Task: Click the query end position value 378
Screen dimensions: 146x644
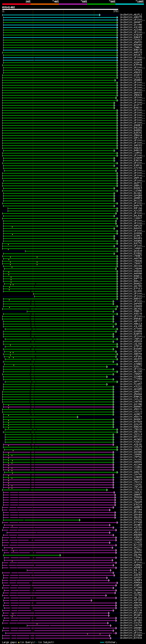Action: 115,11
